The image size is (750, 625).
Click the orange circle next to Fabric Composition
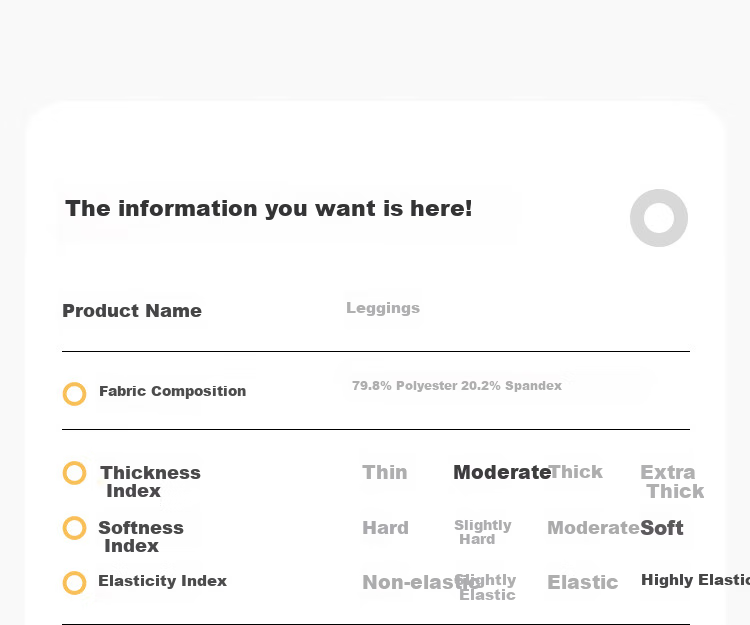[75, 394]
